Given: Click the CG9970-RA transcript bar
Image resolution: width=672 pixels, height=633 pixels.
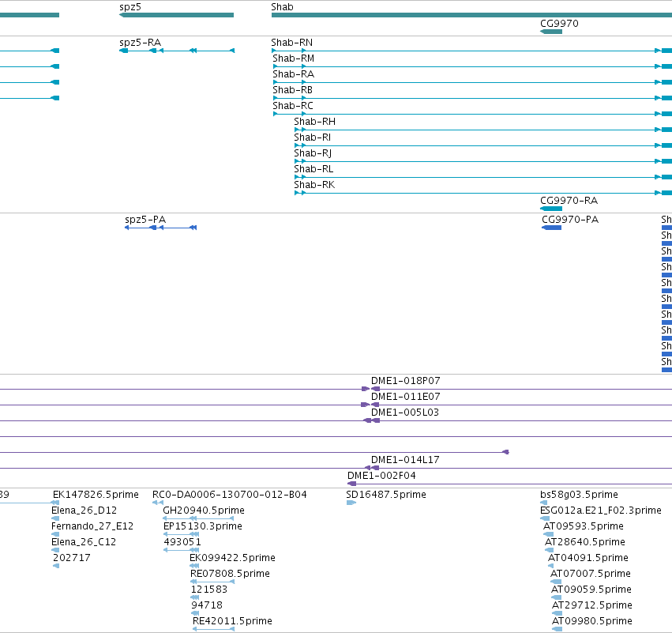Looking at the screenshot, I should pos(551,209).
